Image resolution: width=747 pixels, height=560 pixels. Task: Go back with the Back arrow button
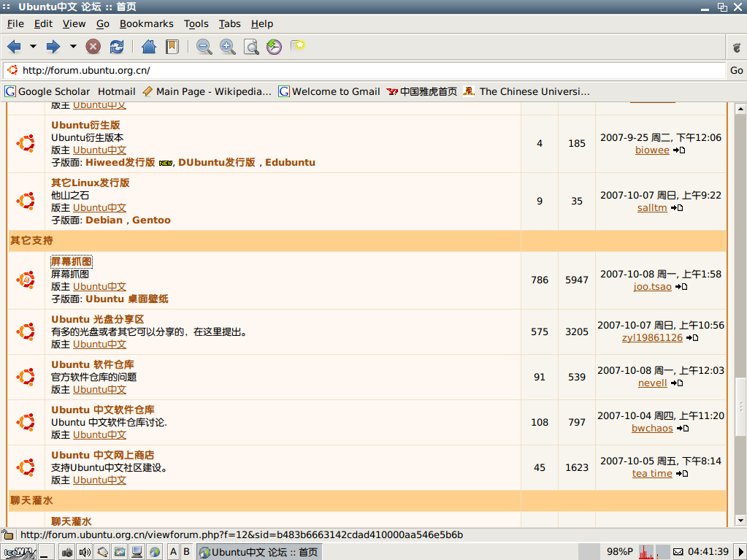point(15,47)
